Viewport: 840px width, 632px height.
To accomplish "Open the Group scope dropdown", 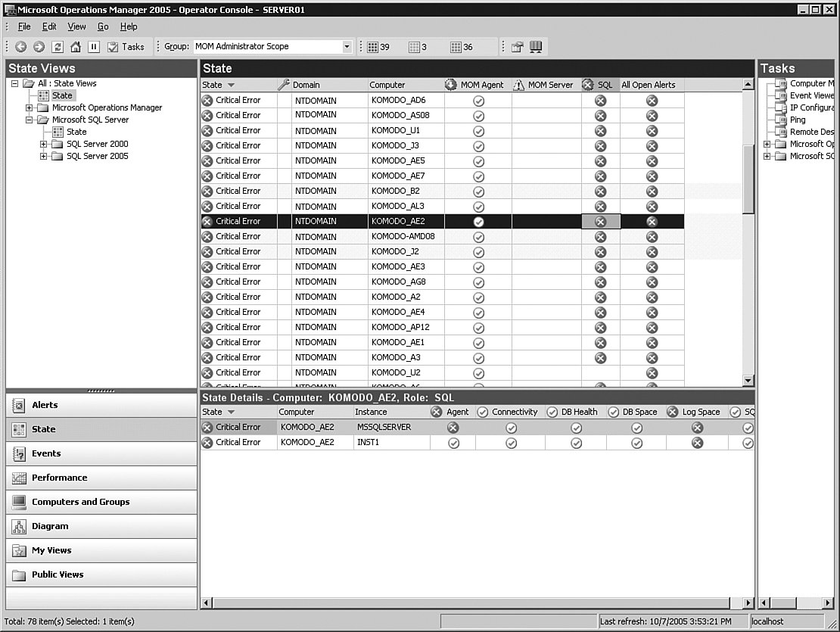I will (347, 47).
